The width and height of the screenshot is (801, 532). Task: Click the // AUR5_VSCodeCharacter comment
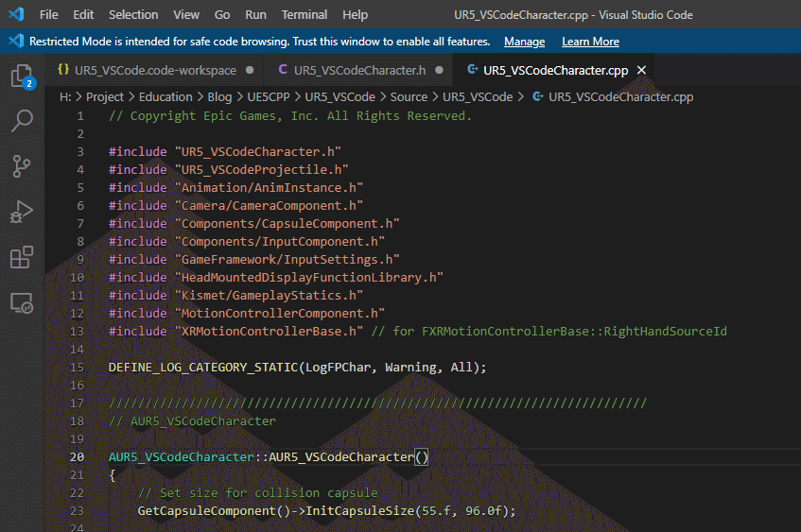click(x=192, y=421)
